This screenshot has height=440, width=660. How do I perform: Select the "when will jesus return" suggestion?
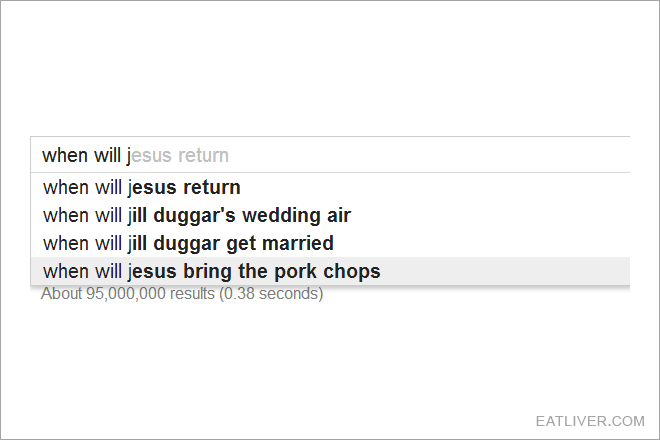(330, 187)
